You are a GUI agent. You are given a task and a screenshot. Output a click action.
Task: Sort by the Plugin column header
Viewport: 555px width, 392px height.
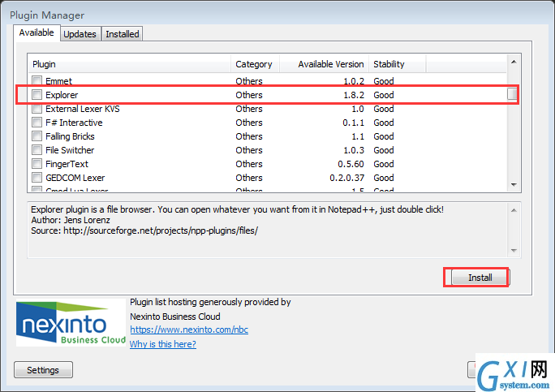[x=129, y=64]
